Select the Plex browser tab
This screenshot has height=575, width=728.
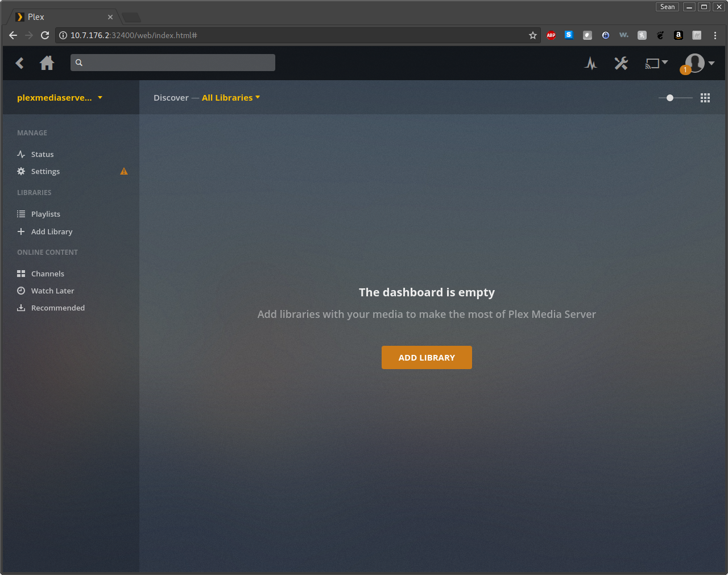coord(64,17)
